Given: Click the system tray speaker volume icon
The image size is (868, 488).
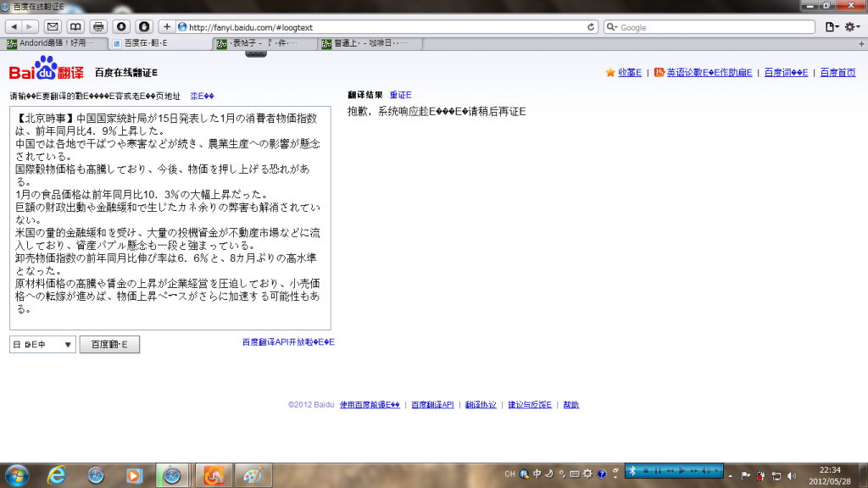Looking at the screenshot, I should (792, 475).
